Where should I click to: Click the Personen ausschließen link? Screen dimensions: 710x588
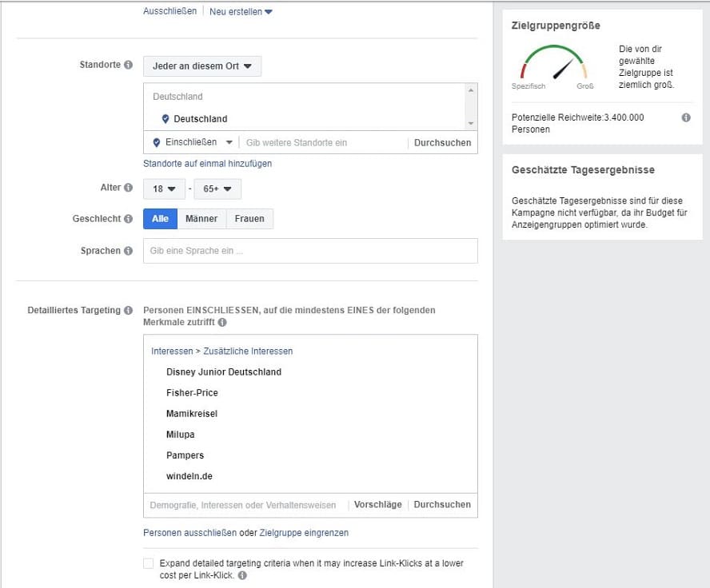189,533
